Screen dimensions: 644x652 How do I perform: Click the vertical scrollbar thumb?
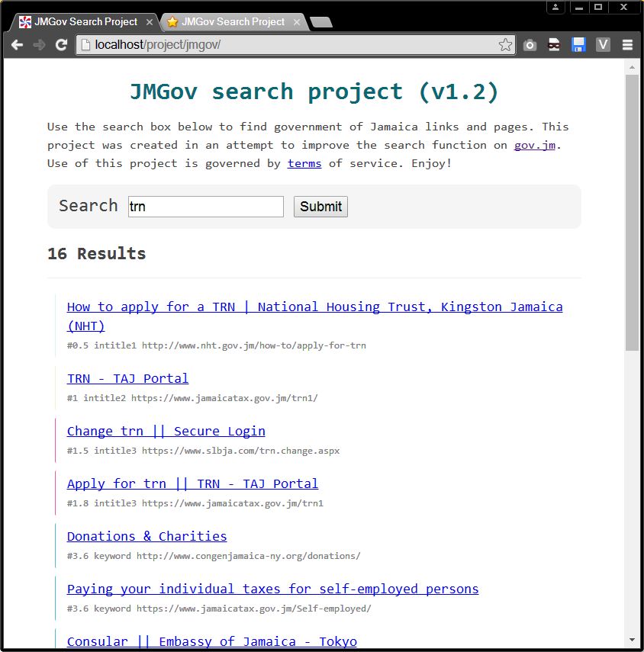pyautogui.click(x=632, y=213)
